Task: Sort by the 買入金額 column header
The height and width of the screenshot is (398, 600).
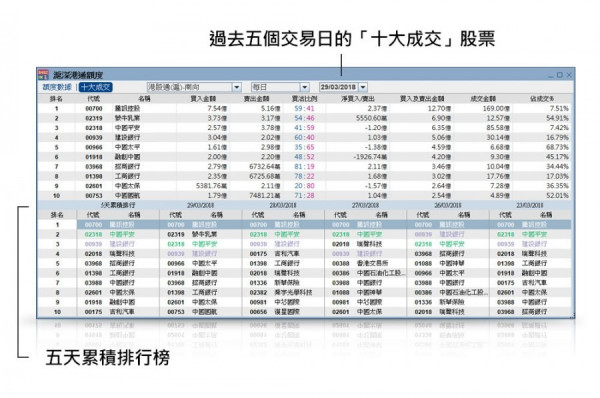Action: (x=203, y=99)
